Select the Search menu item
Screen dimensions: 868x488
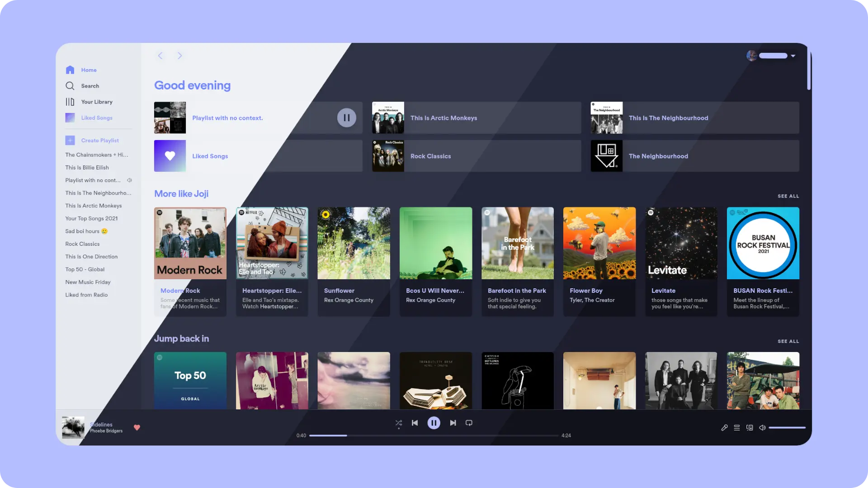(x=90, y=85)
